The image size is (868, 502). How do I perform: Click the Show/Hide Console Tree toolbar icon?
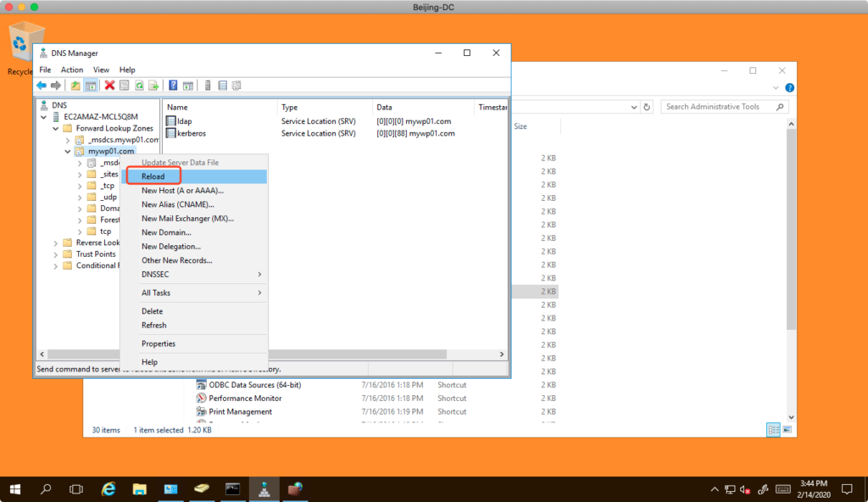pyautogui.click(x=90, y=86)
